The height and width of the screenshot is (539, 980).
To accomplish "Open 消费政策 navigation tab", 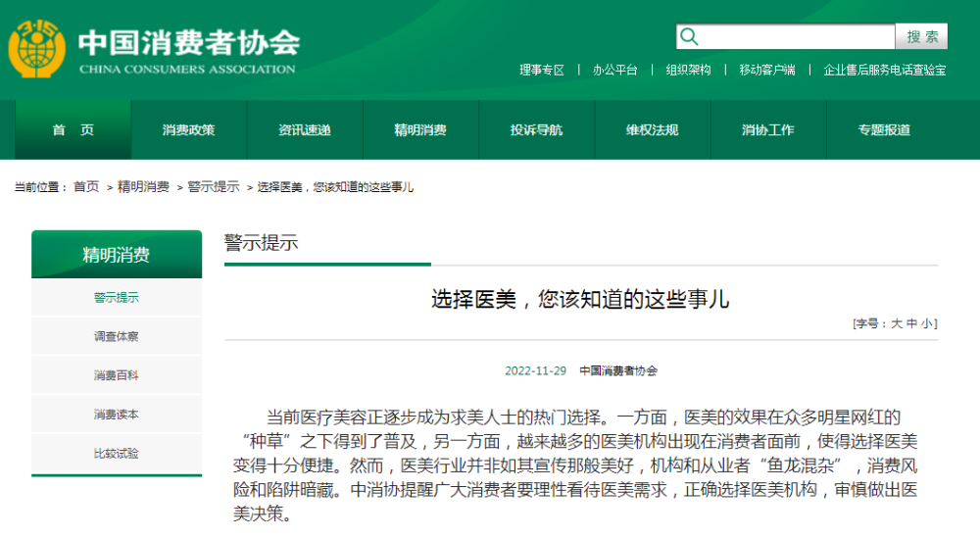I will 189,130.
